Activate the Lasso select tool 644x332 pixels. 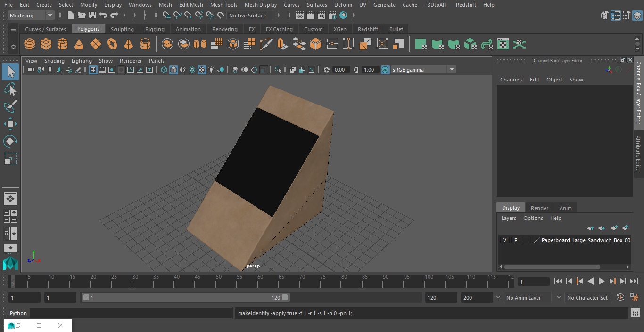pos(10,89)
